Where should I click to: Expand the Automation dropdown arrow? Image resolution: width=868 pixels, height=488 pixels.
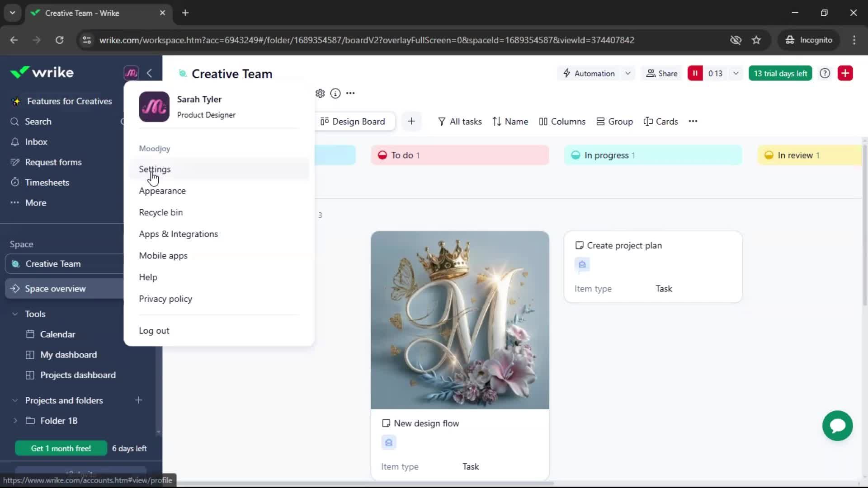pos(628,73)
